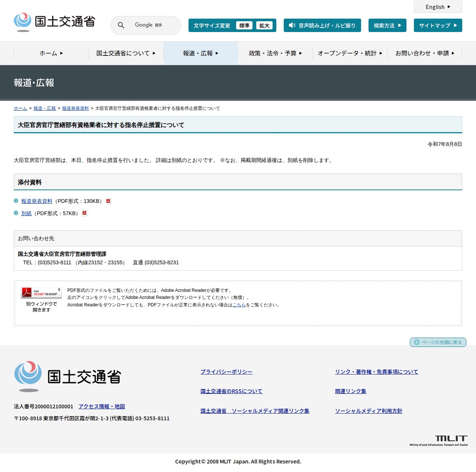Expand the 検索方法 dropdown
Viewport: 476px width, 472px height.
pos(387,25)
